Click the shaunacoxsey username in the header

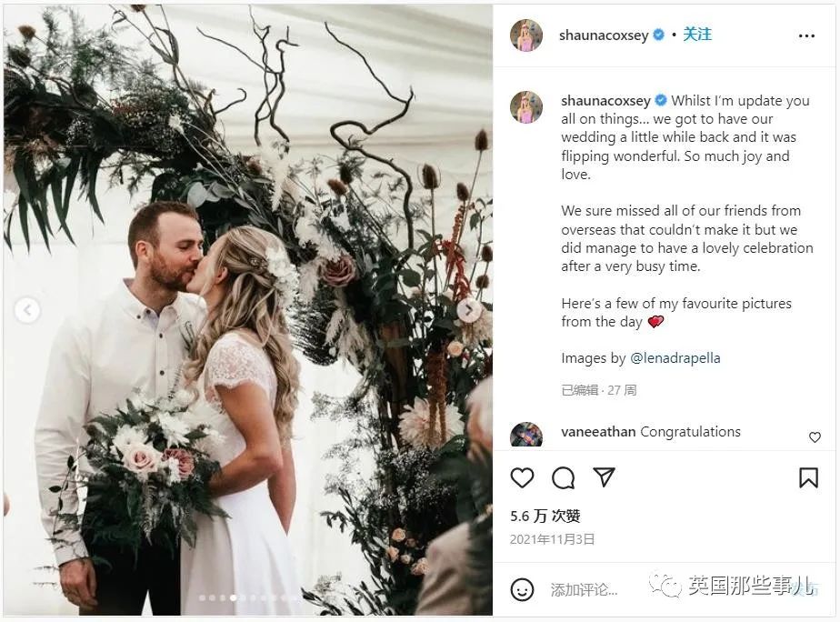click(x=604, y=35)
